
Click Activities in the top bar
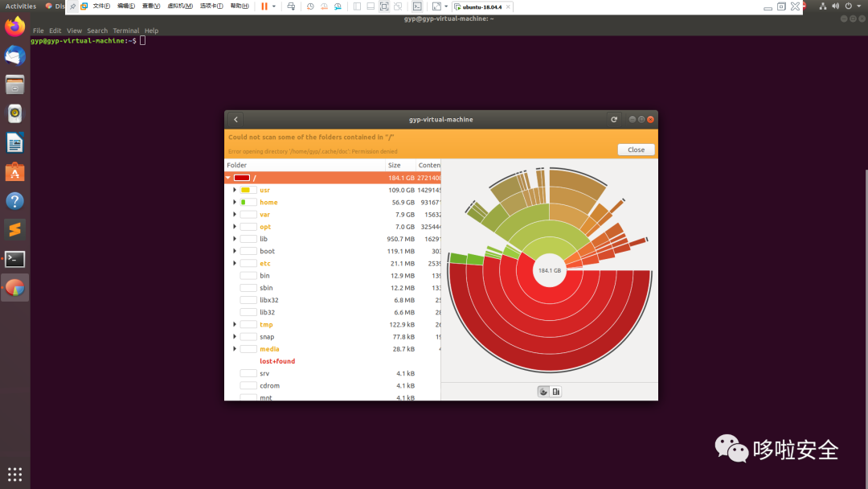tap(20, 6)
